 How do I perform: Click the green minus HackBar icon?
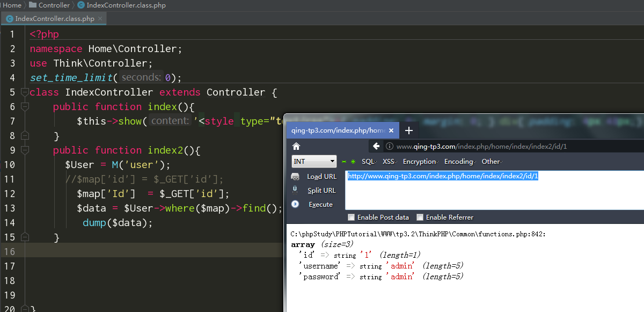(344, 162)
